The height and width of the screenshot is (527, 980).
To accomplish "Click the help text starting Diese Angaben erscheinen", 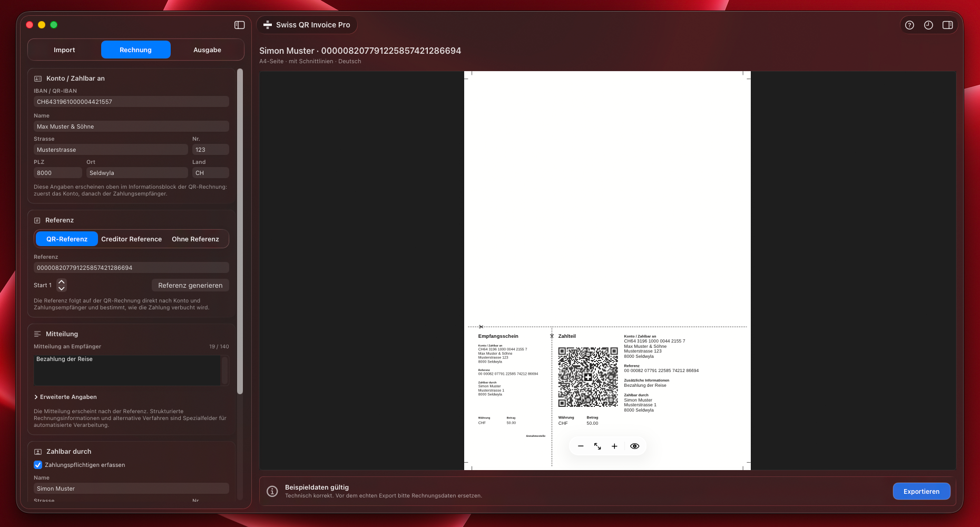I will (131, 190).
